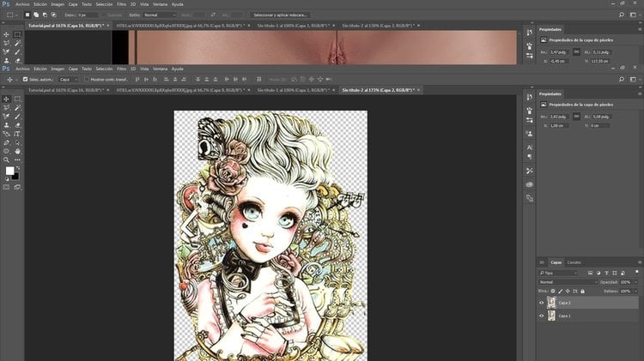Choose 'New selection' square icon in back window options
Image resolution: width=644 pixels, height=361 pixels.
(27, 15)
